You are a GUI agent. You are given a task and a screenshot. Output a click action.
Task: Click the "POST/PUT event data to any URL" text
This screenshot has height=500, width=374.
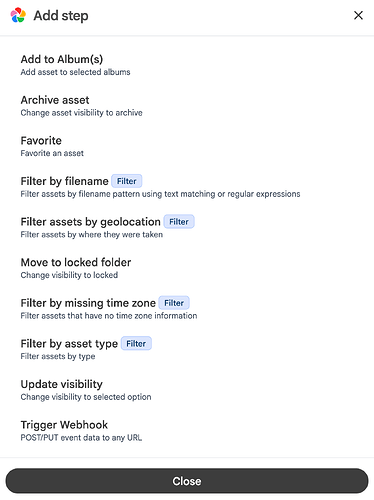(81, 438)
